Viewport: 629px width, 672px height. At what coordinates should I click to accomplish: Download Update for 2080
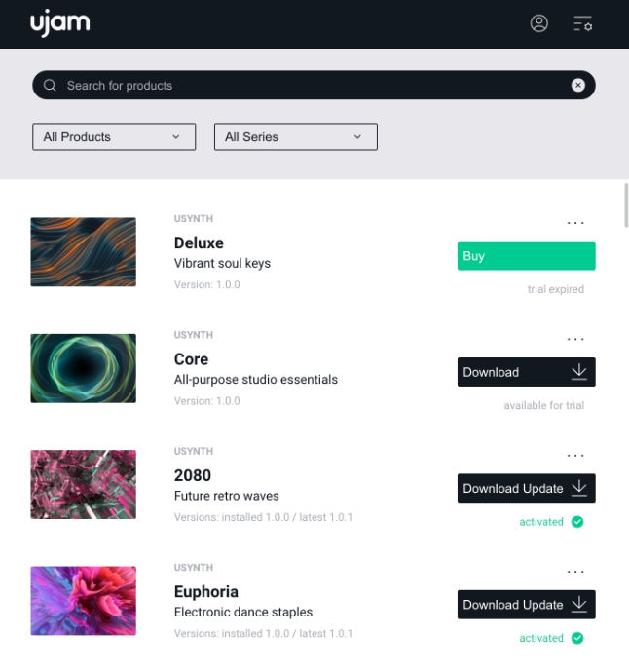point(526,488)
